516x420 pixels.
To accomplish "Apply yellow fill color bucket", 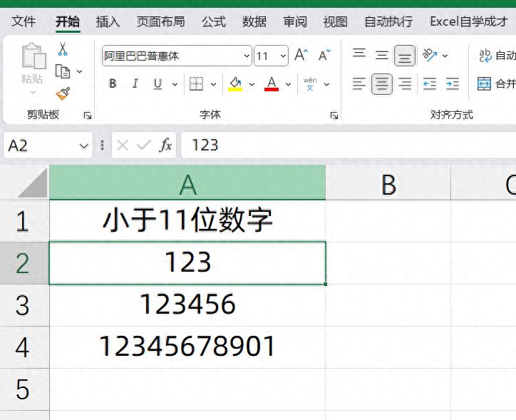I will click(235, 84).
